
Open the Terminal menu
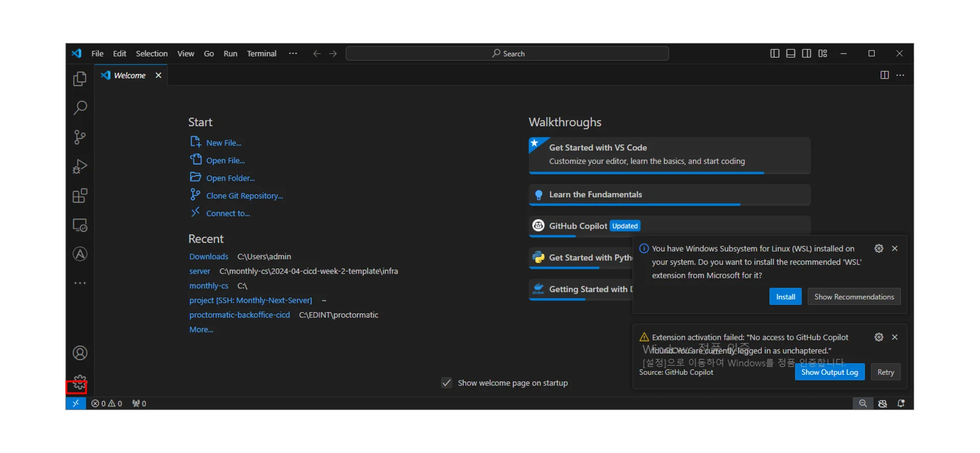pos(261,54)
